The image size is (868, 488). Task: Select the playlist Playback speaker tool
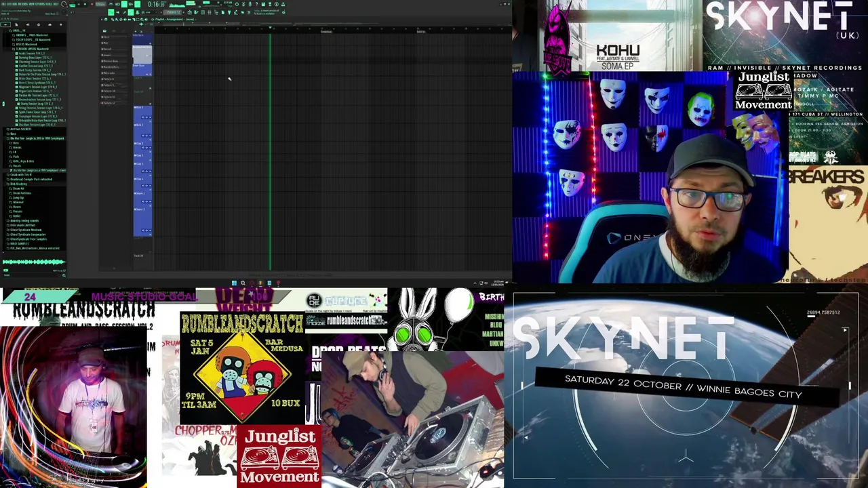tap(146, 20)
